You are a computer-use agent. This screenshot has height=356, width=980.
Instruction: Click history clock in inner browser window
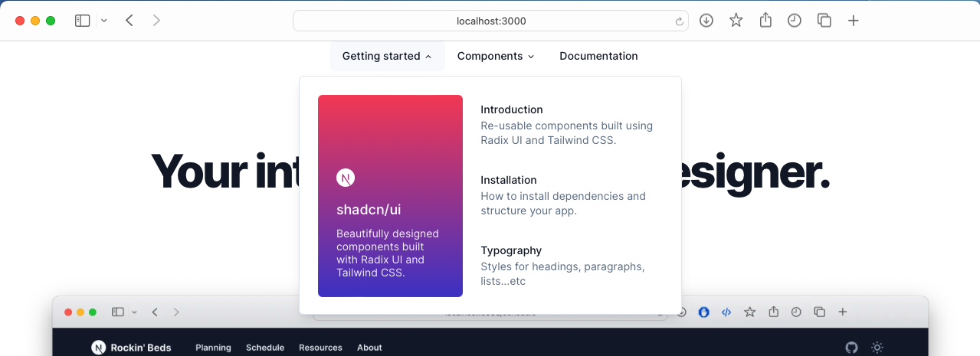pos(797,312)
